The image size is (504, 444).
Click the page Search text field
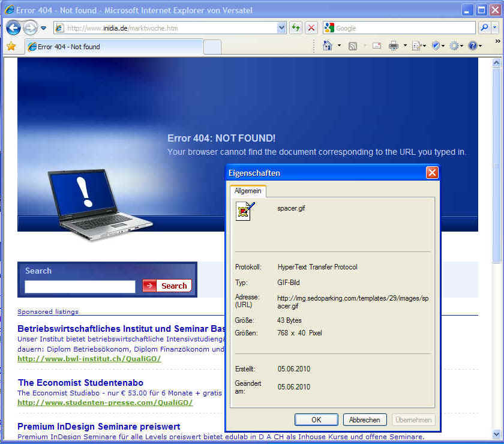tap(80, 286)
